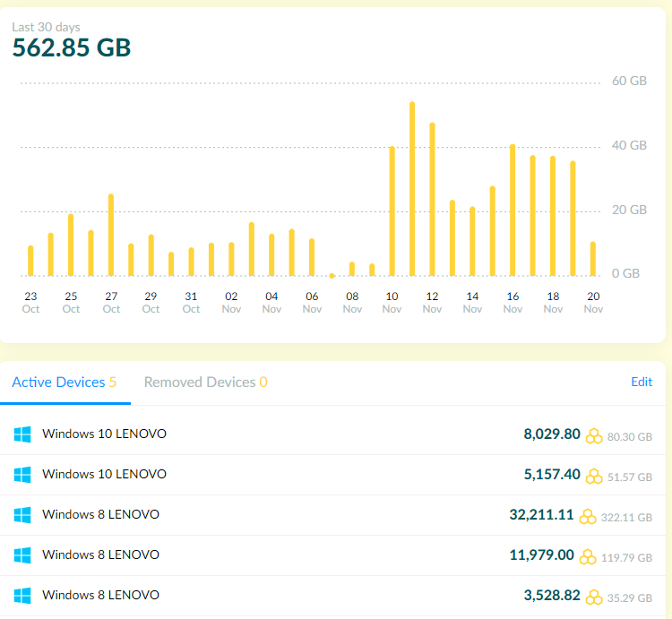
Task: Click honeycomb icon next to 51.57 GB
Action: point(594,477)
